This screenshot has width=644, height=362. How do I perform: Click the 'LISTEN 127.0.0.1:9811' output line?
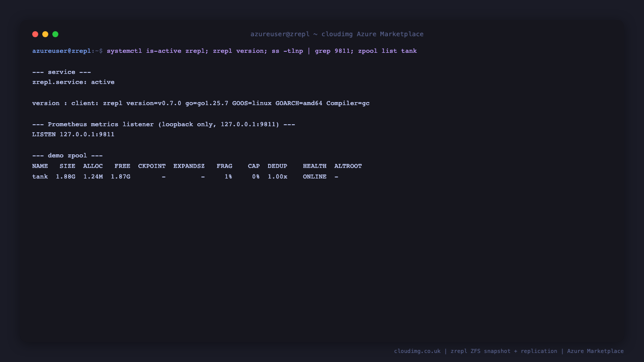pos(73,134)
